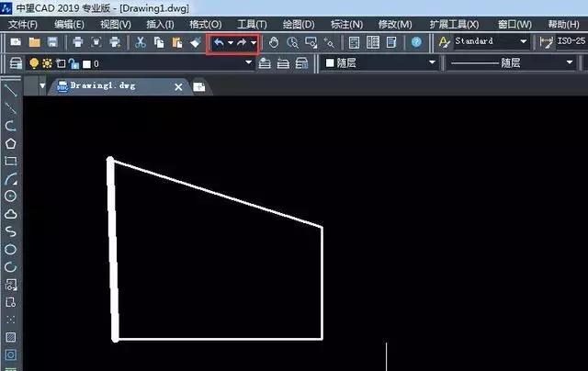Viewport: 588px width, 371px height.
Task: Expand the layer list dropdown arrow
Action: pos(248,62)
